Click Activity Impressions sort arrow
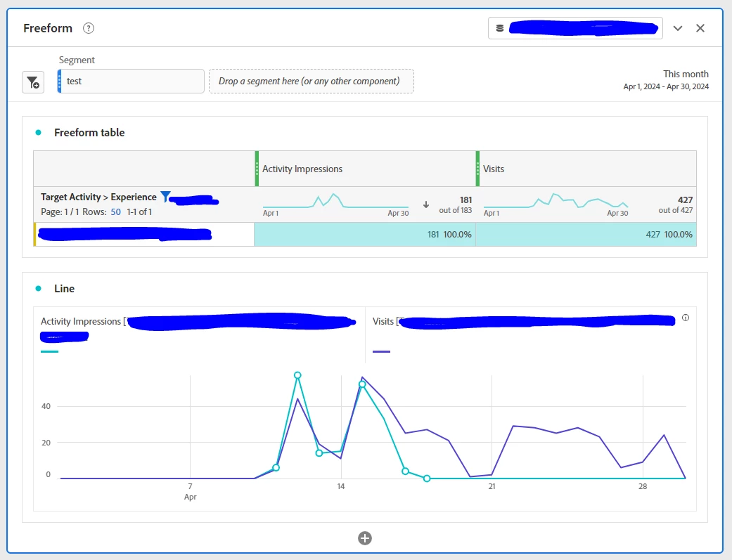732x560 pixels. tap(426, 204)
